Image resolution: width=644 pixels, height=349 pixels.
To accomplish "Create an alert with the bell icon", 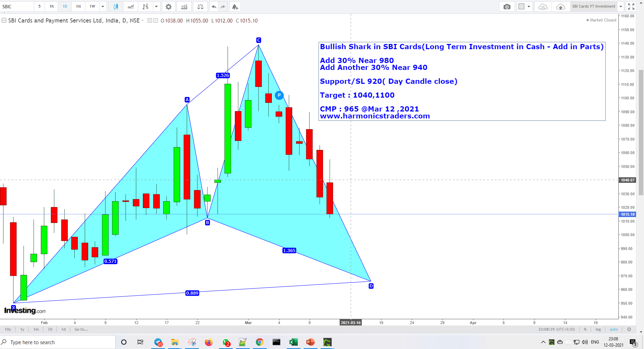I will pos(235,7).
